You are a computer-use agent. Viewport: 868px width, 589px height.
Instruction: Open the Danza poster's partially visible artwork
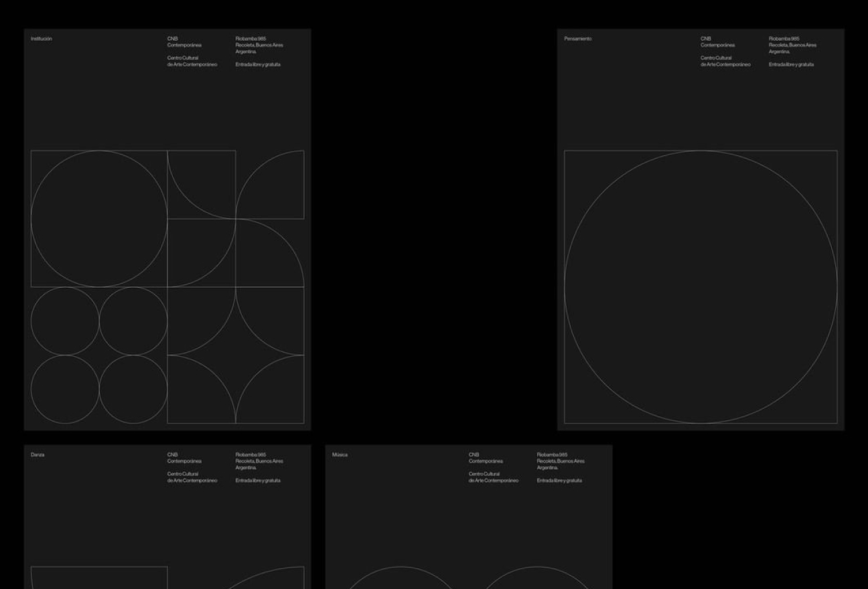[x=167, y=578]
